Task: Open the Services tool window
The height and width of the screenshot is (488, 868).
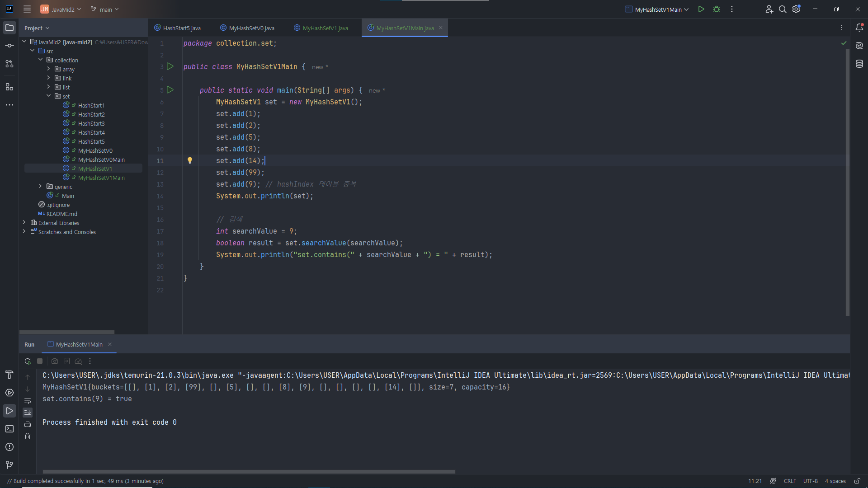Action: (x=9, y=393)
